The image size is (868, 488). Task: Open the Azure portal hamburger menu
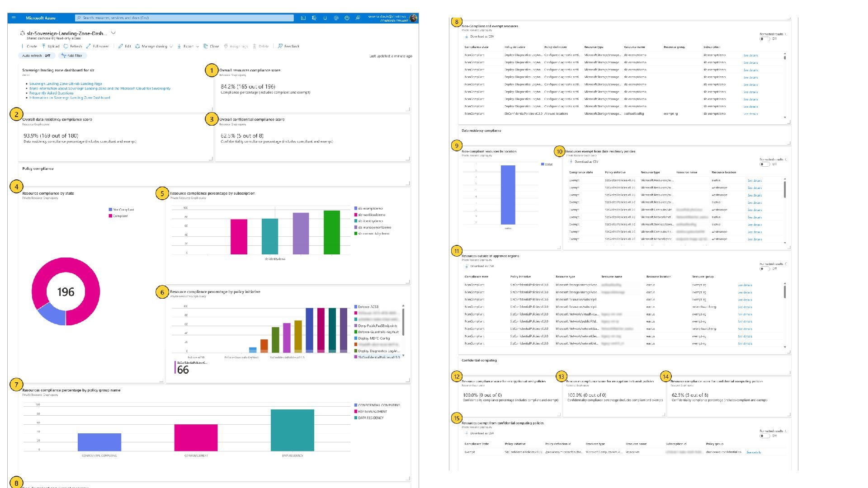pyautogui.click(x=14, y=18)
